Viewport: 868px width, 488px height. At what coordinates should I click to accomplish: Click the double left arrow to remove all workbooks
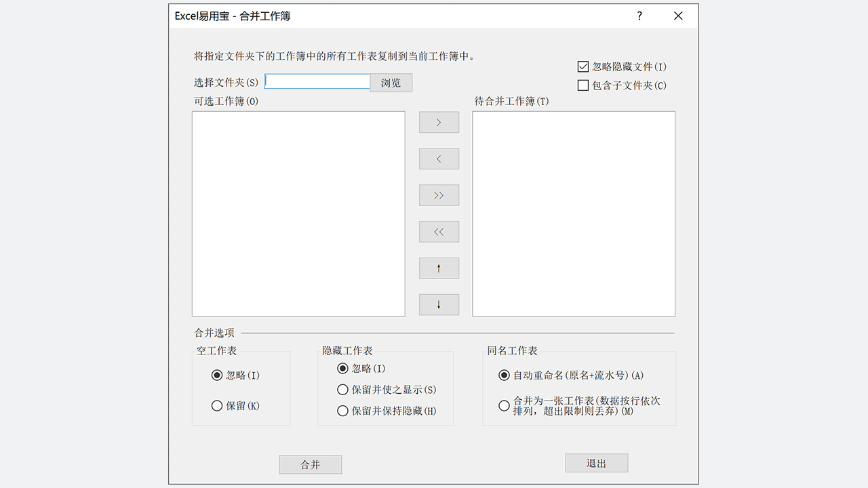(x=439, y=231)
